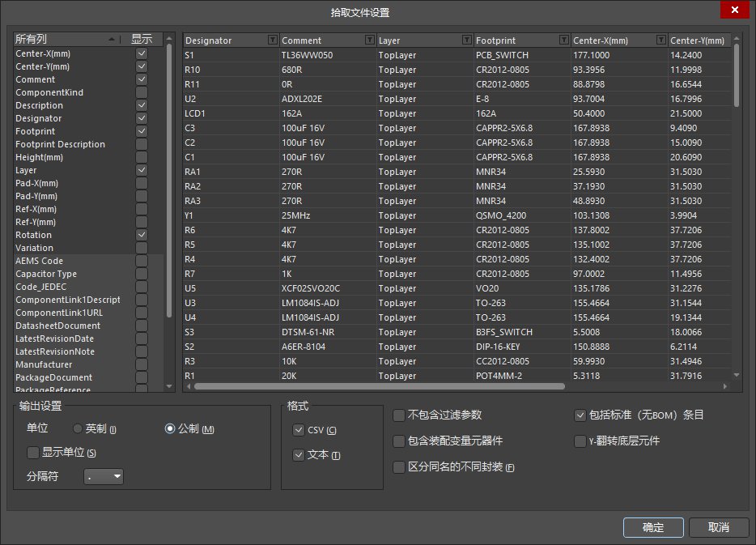Enable 区分同名的不同封装 checkbox
The width and height of the screenshot is (756, 545).
click(x=399, y=467)
